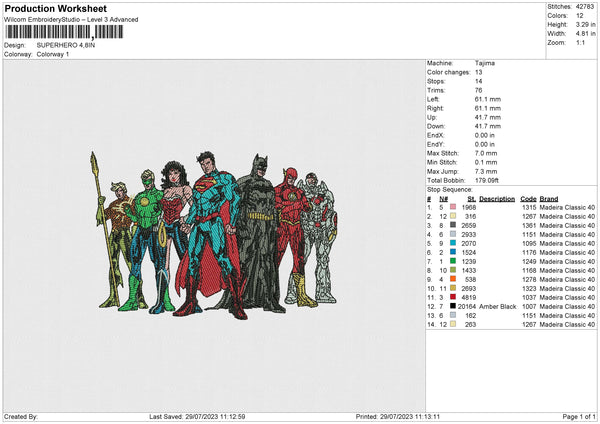Click the dark gray swatch in stop 3

click(453, 225)
